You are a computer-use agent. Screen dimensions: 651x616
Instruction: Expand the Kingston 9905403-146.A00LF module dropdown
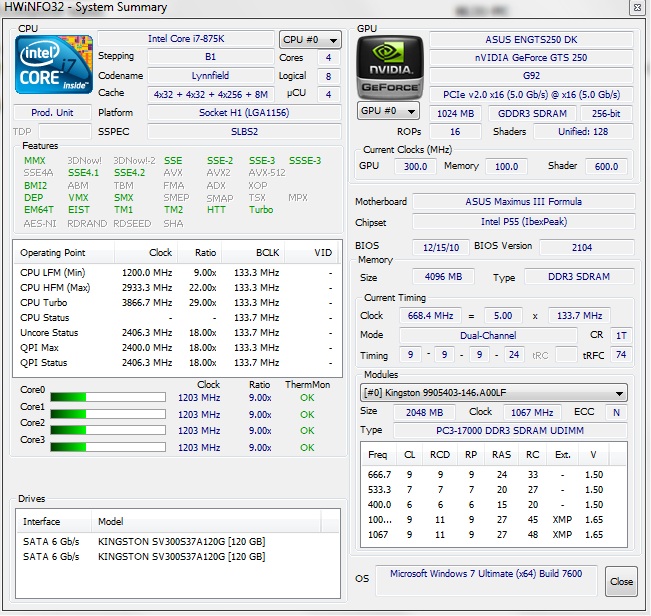pyautogui.click(x=493, y=393)
